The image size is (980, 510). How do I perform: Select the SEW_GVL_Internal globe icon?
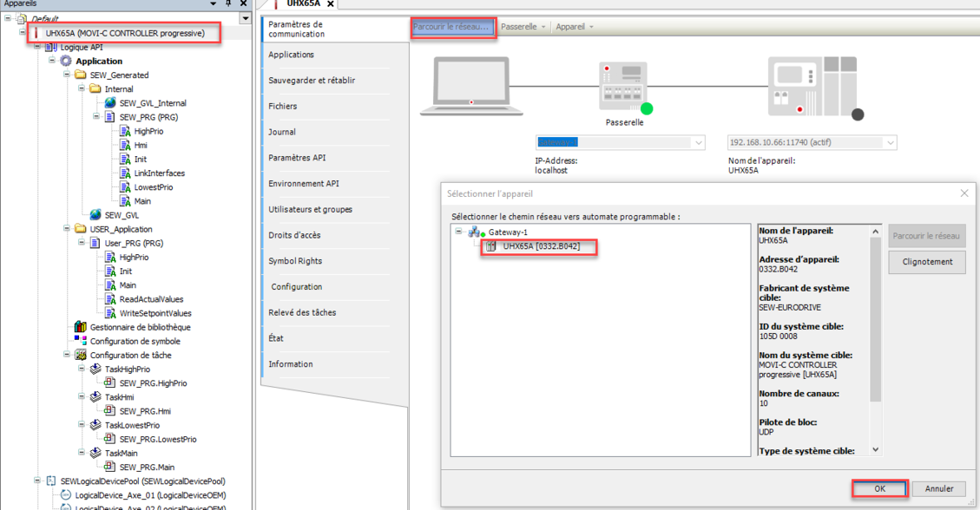click(x=110, y=103)
